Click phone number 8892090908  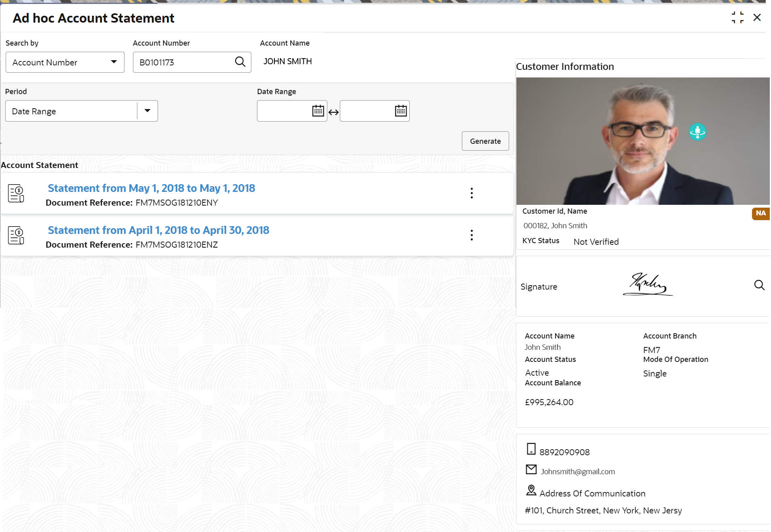point(564,452)
